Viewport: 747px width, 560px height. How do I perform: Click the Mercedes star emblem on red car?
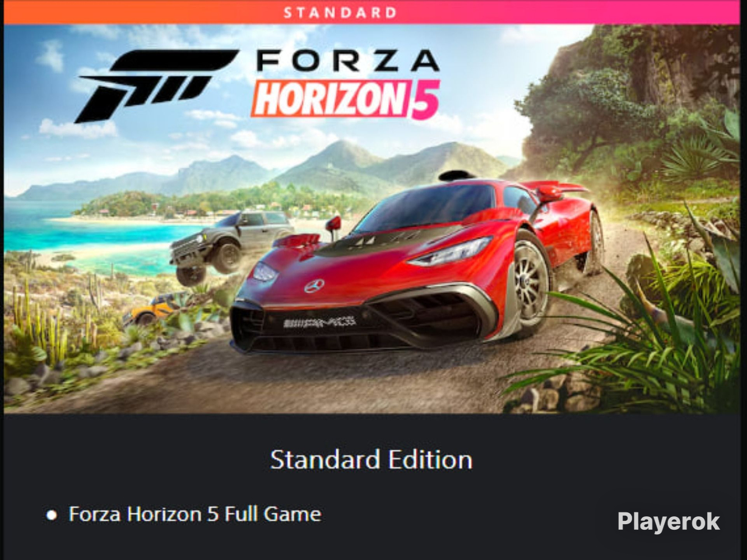314,286
